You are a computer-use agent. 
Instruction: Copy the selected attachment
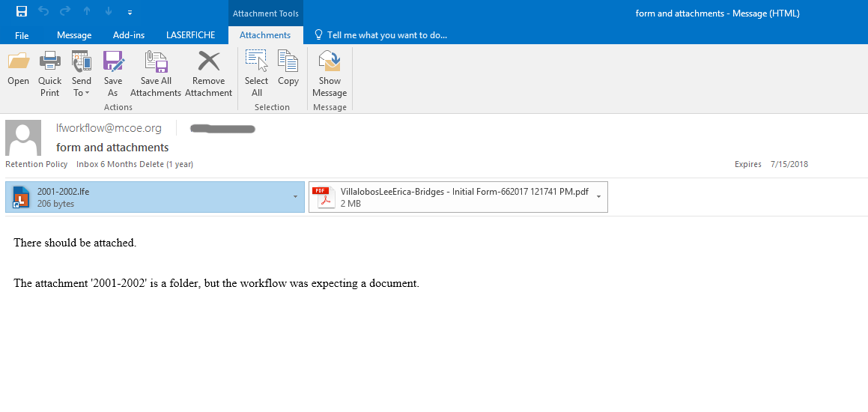pos(288,62)
